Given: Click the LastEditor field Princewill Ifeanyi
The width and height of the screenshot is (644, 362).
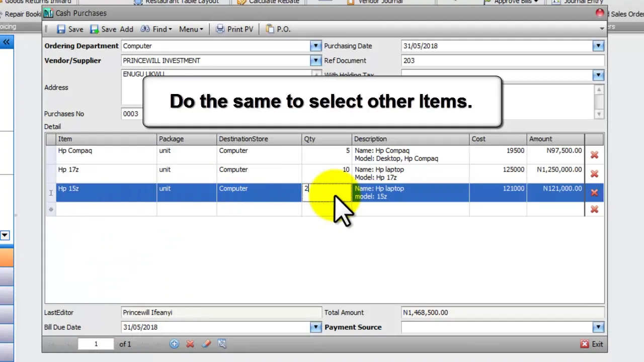Looking at the screenshot, I should (221, 313).
